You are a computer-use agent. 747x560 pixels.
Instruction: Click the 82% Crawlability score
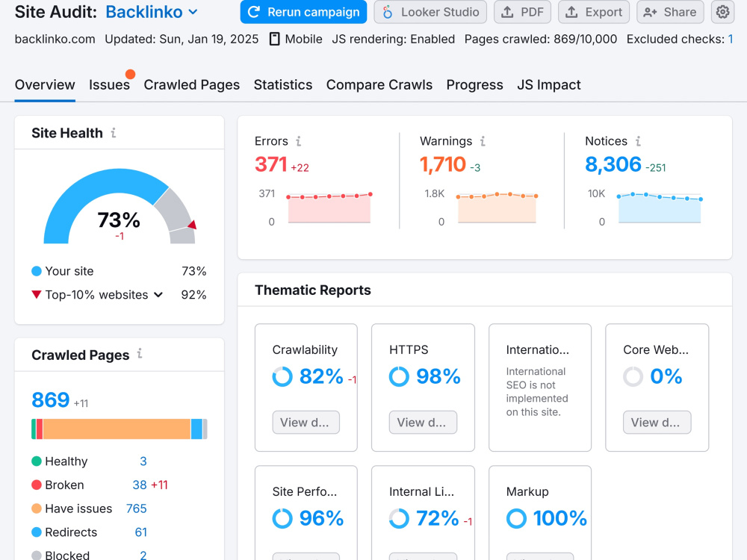tap(321, 376)
